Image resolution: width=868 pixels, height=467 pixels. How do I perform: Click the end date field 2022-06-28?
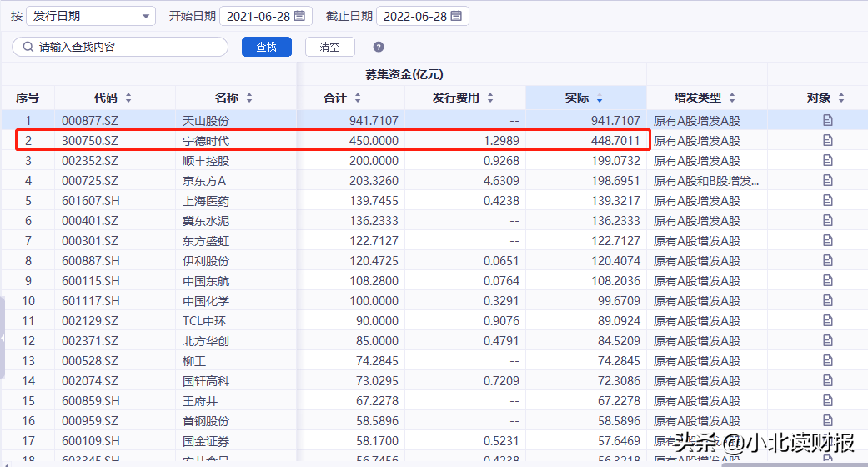[423, 16]
